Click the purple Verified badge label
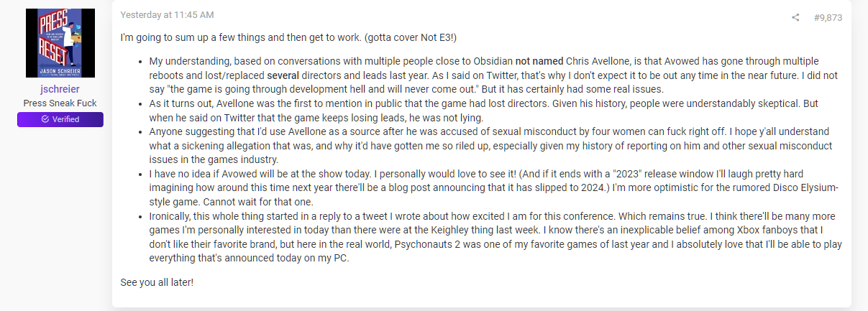 tap(60, 119)
